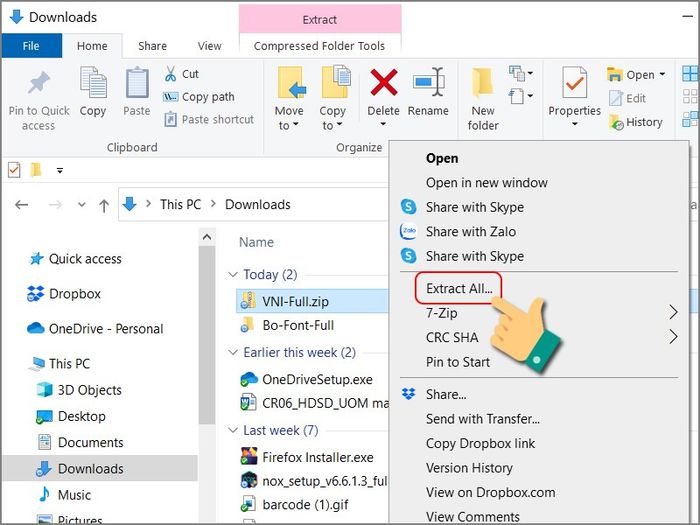The width and height of the screenshot is (700, 525).
Task: Click the New folder icon
Action: click(x=483, y=83)
